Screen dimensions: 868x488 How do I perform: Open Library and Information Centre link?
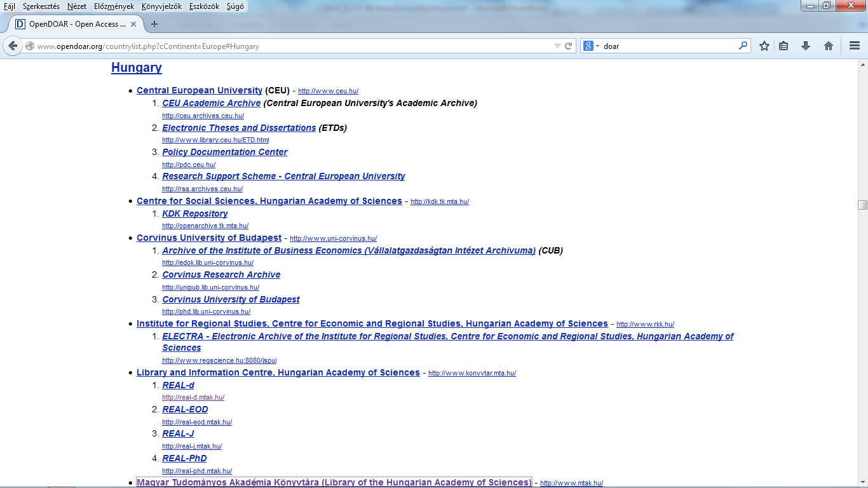pyautogui.click(x=278, y=372)
